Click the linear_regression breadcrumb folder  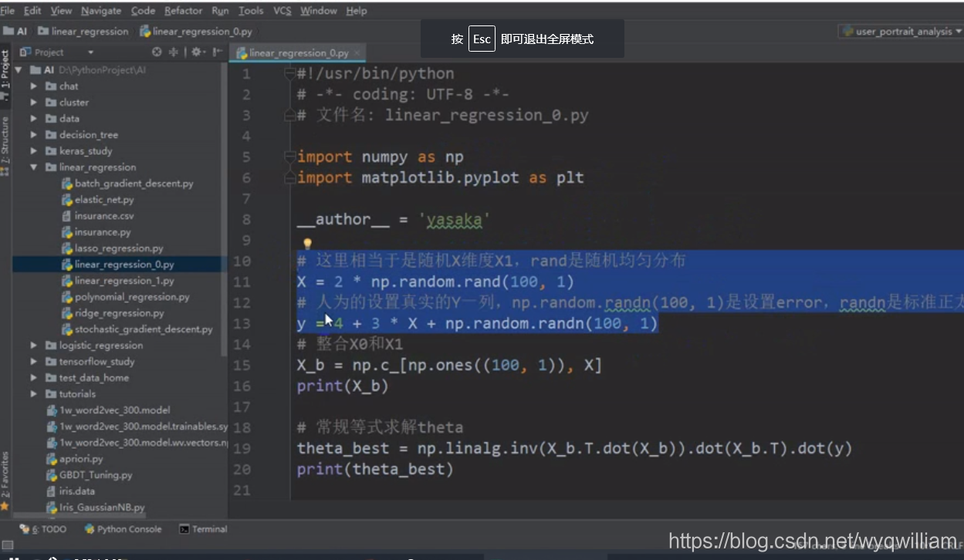[83, 32]
